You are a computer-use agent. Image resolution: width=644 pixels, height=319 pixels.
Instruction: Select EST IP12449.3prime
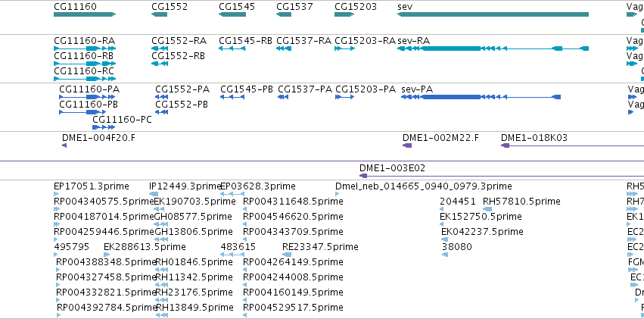tap(185, 186)
